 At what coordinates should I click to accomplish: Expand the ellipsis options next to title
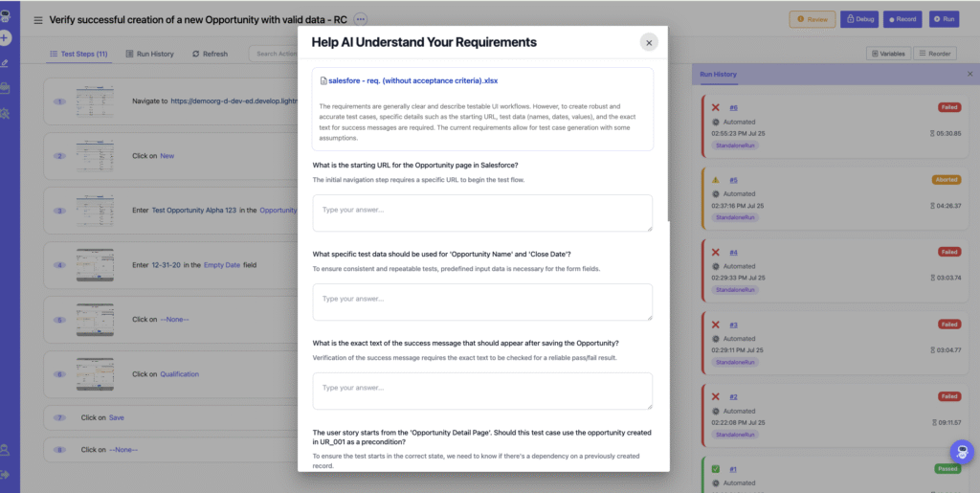click(360, 19)
